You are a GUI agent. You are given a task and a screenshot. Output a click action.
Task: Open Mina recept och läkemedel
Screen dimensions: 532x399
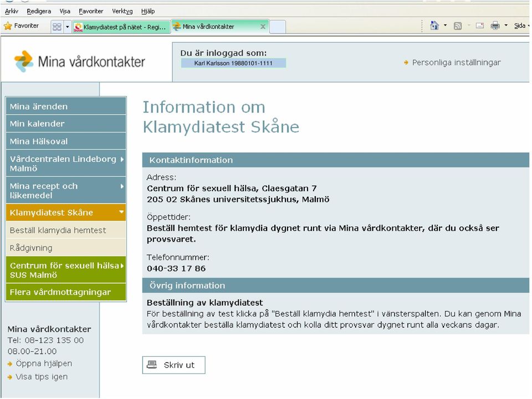tap(66, 190)
